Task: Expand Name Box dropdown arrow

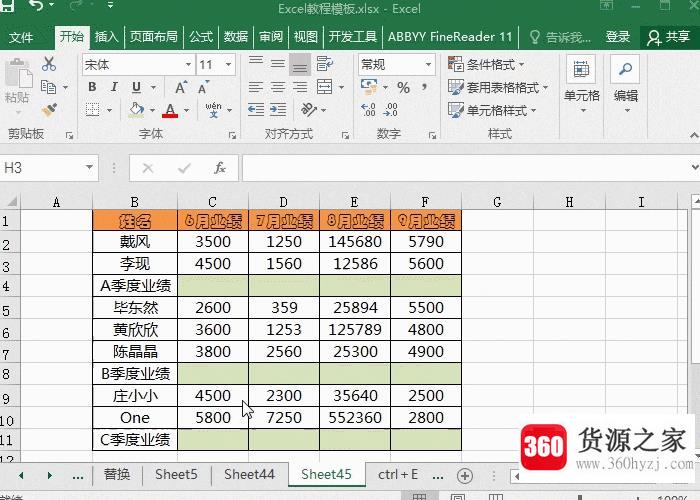Action: [x=89, y=167]
